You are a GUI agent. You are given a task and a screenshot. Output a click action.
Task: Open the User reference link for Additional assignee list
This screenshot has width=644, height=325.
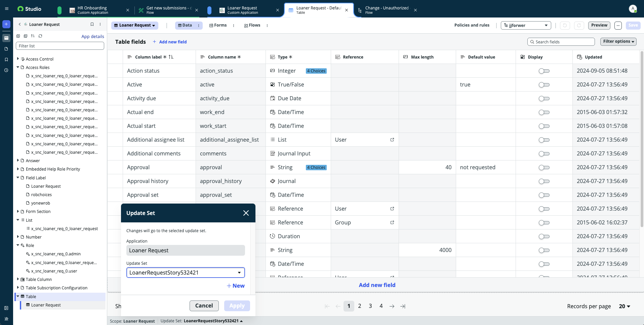click(x=392, y=140)
